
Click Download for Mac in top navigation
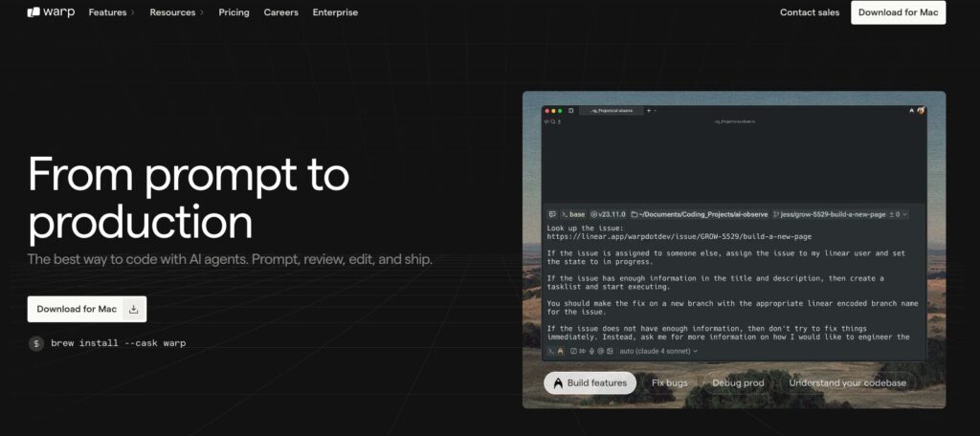(x=898, y=12)
